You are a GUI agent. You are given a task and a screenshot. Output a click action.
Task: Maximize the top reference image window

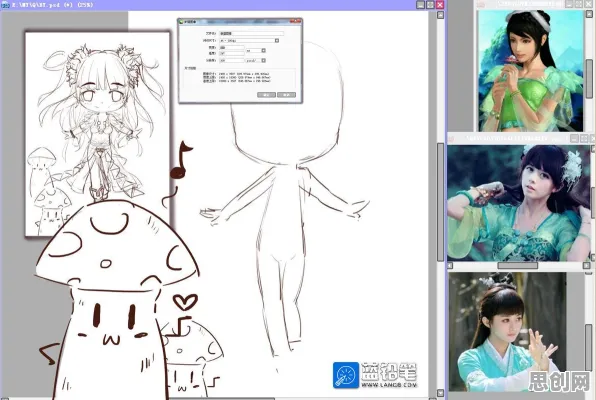click(579, 4)
